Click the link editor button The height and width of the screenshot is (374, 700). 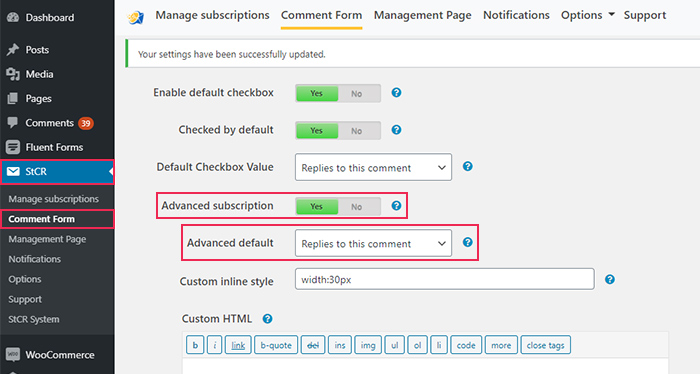(x=238, y=345)
